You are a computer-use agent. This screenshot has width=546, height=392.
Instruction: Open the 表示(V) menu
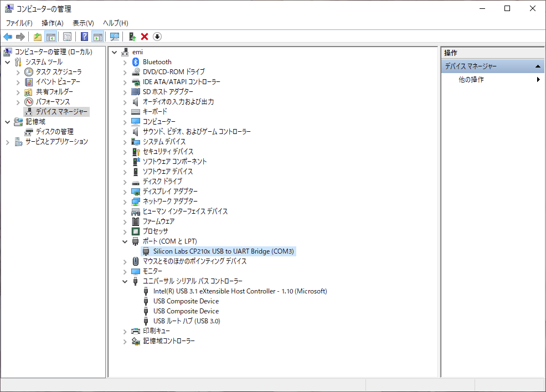coord(83,23)
